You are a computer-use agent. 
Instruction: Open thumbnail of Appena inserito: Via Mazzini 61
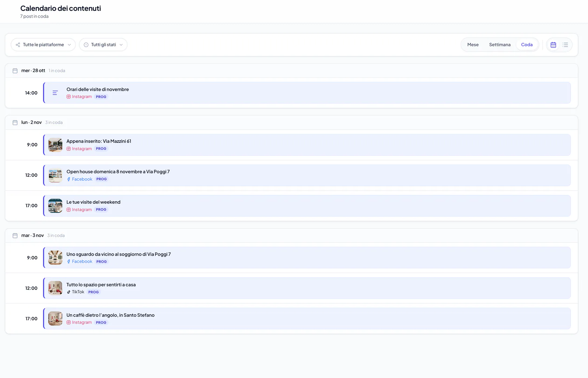pos(55,145)
